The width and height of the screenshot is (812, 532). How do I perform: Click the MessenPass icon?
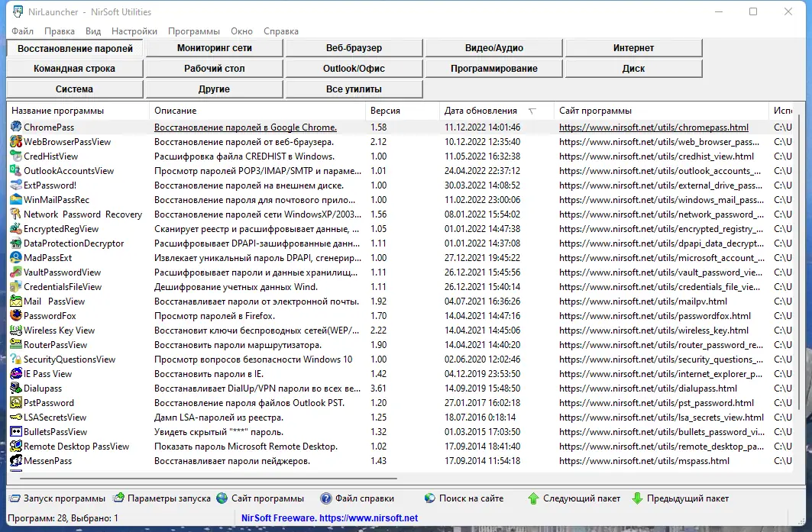click(16, 460)
